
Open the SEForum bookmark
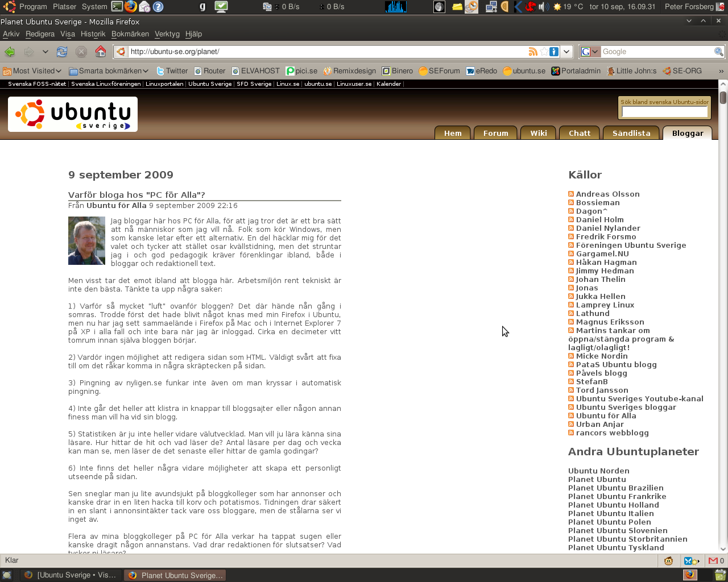tap(439, 71)
